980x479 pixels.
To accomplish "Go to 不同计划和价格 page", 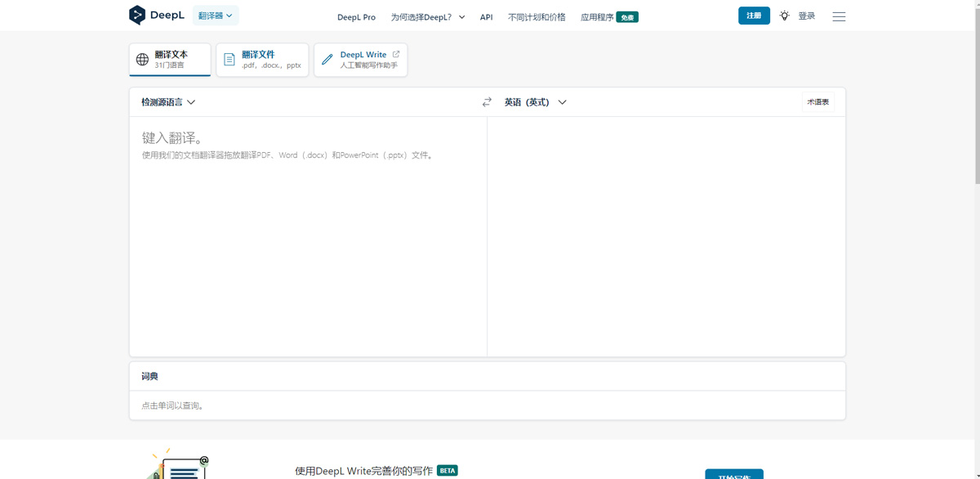I will (x=537, y=17).
